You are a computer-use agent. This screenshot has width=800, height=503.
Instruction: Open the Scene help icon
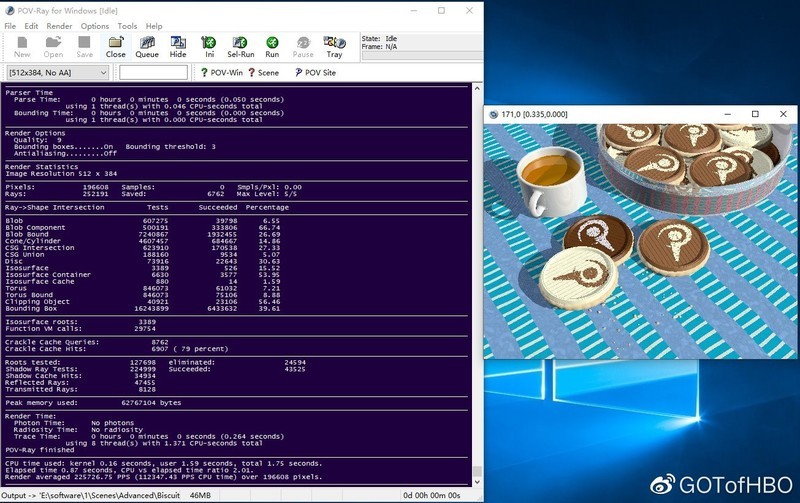click(x=263, y=73)
